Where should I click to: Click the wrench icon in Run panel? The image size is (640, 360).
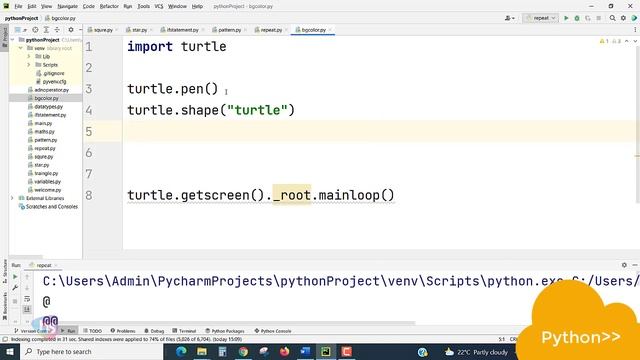(x=15, y=288)
